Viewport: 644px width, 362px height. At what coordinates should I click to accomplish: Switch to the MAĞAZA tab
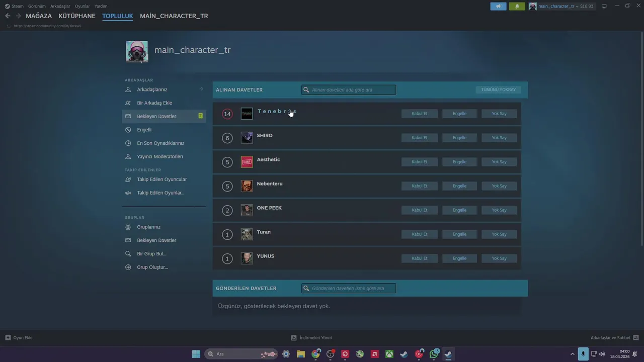[39, 16]
